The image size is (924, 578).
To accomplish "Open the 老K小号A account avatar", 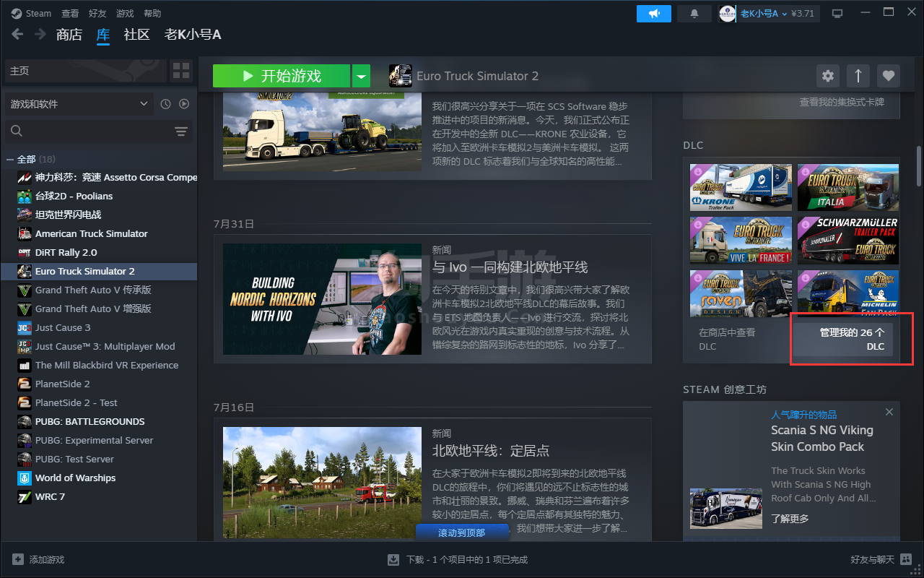I will click(x=728, y=14).
